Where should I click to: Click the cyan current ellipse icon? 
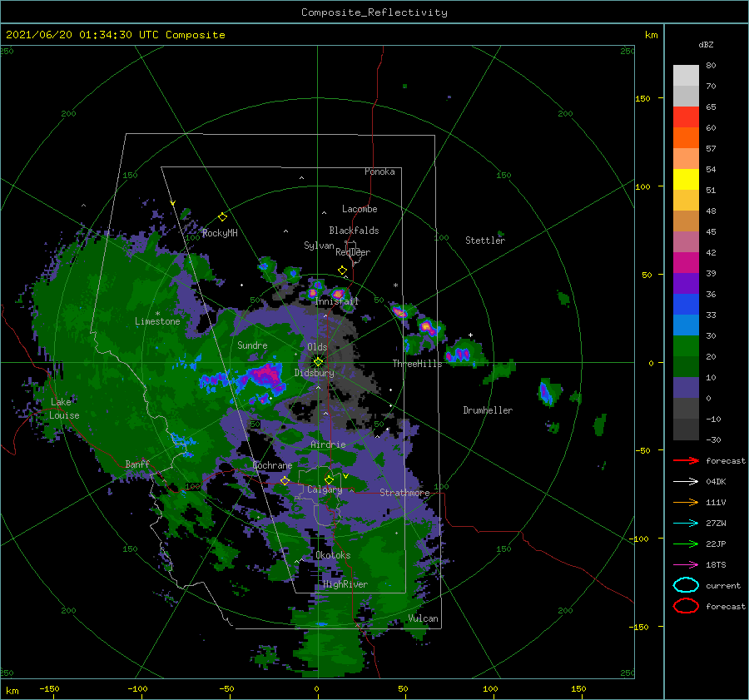(686, 585)
